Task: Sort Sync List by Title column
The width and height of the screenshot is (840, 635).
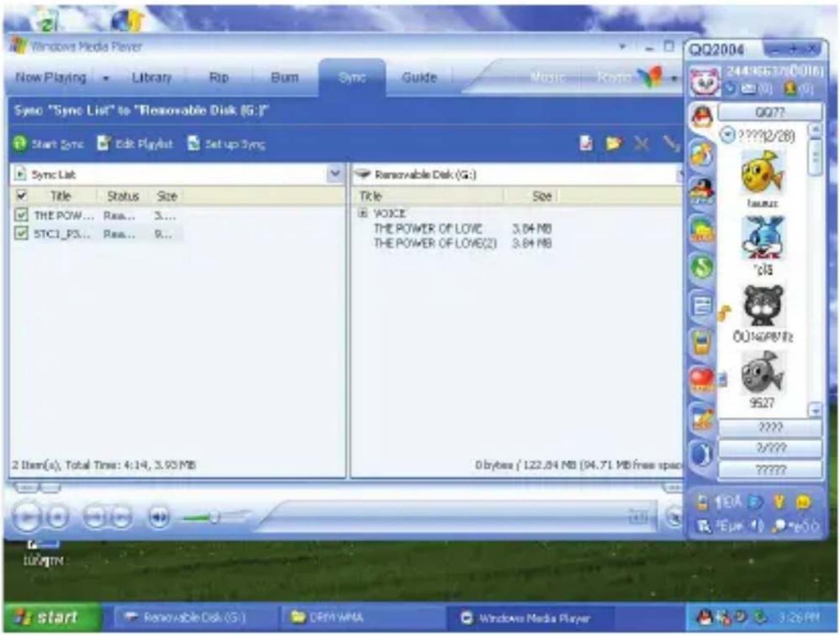Action: click(x=61, y=196)
